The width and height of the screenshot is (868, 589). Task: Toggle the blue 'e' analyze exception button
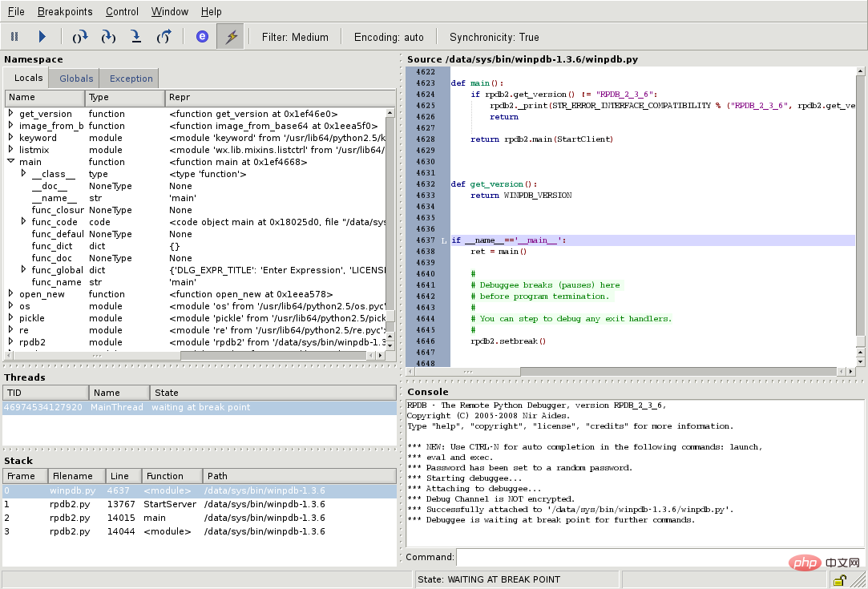(x=202, y=37)
